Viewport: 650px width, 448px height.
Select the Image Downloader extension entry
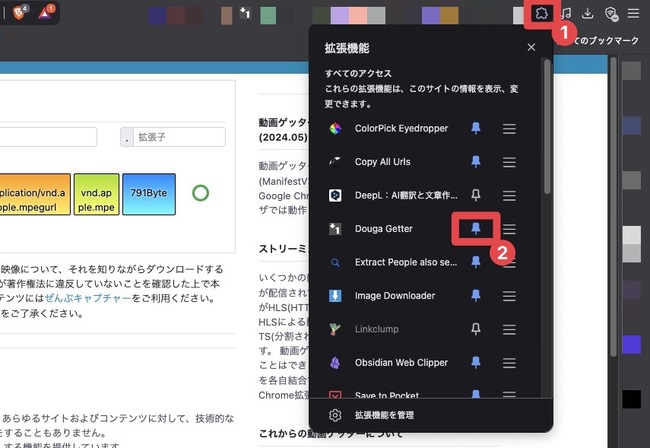395,296
